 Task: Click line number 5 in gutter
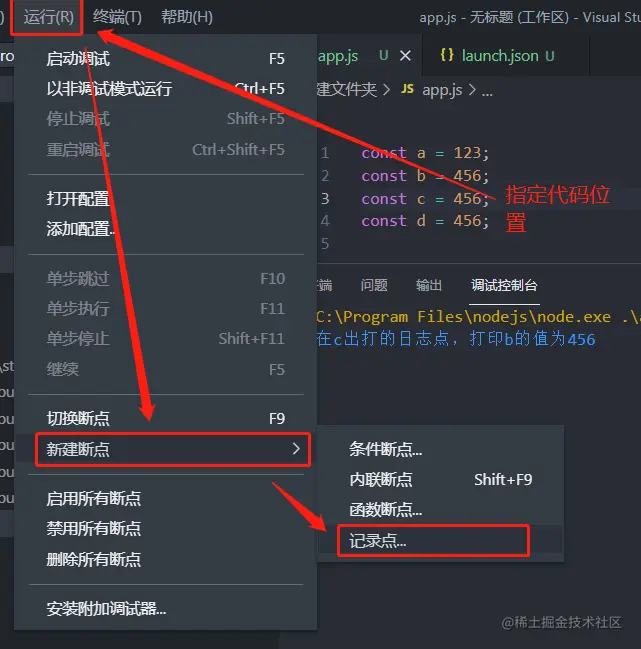pos(325,243)
